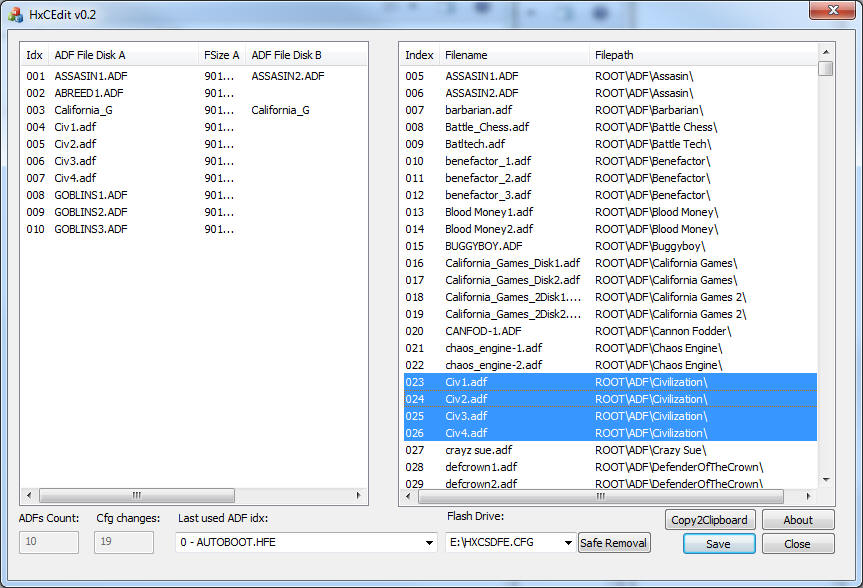Viewport: 863px width, 588px height.
Task: Open the Flash Drive dropdown
Action: click(x=568, y=542)
